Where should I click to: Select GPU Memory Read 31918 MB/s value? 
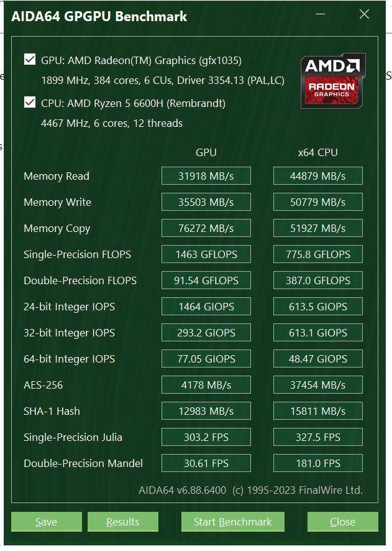(206, 176)
